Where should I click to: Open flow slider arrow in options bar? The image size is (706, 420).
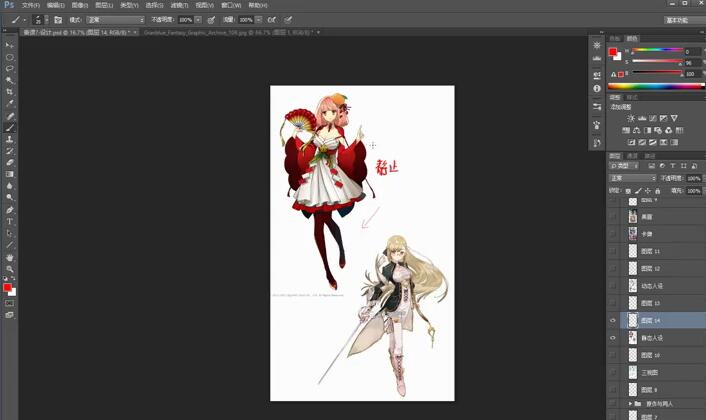point(258,20)
